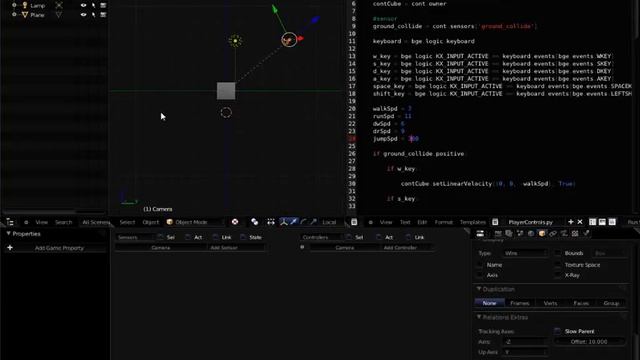Open text editor Edit menu
The height and width of the screenshot is (360, 640).
[x=422, y=222]
